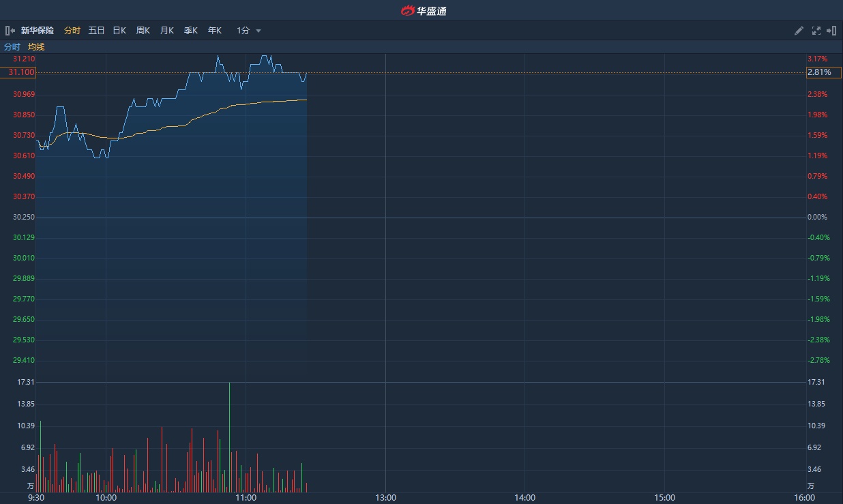Toggle the blue 分时 line legend
Viewport: 843px width, 504px height.
click(12, 47)
